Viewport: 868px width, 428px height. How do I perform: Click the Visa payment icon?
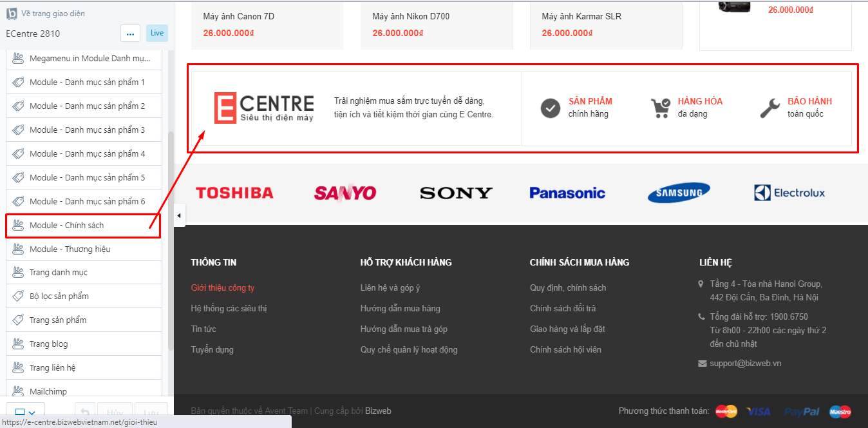pyautogui.click(x=759, y=411)
